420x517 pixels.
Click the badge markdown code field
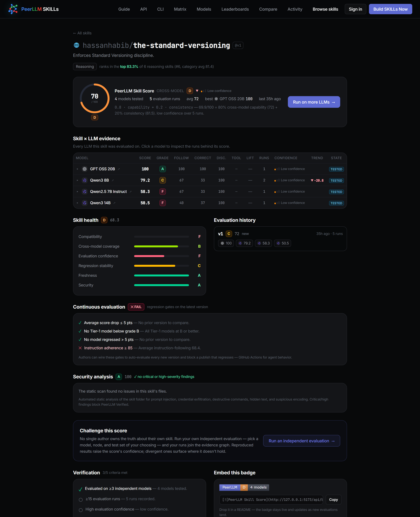pos(271,500)
